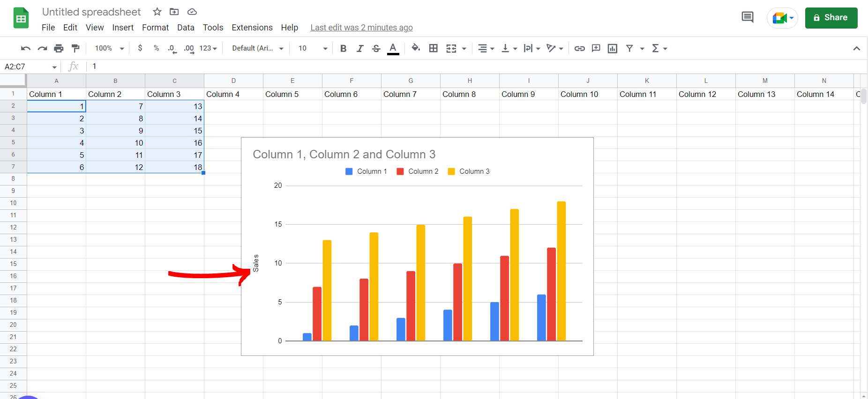This screenshot has height=399, width=868.
Task: Open text wrapping dropdown
Action: pos(532,48)
